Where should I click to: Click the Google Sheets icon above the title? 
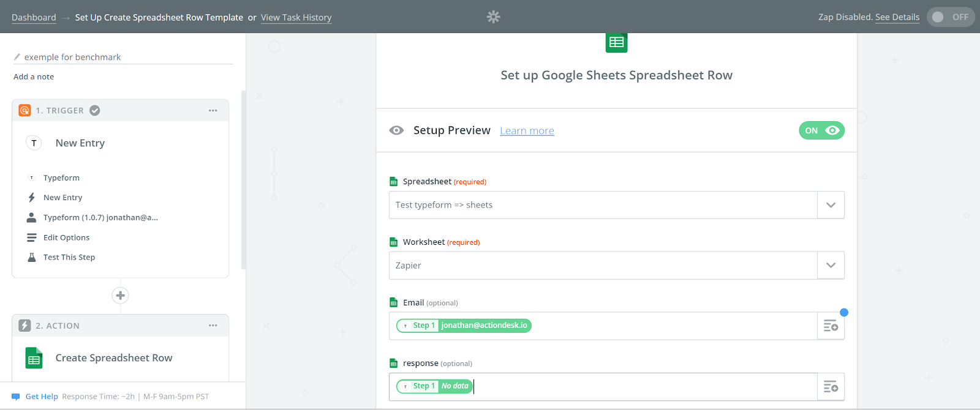pos(616,43)
